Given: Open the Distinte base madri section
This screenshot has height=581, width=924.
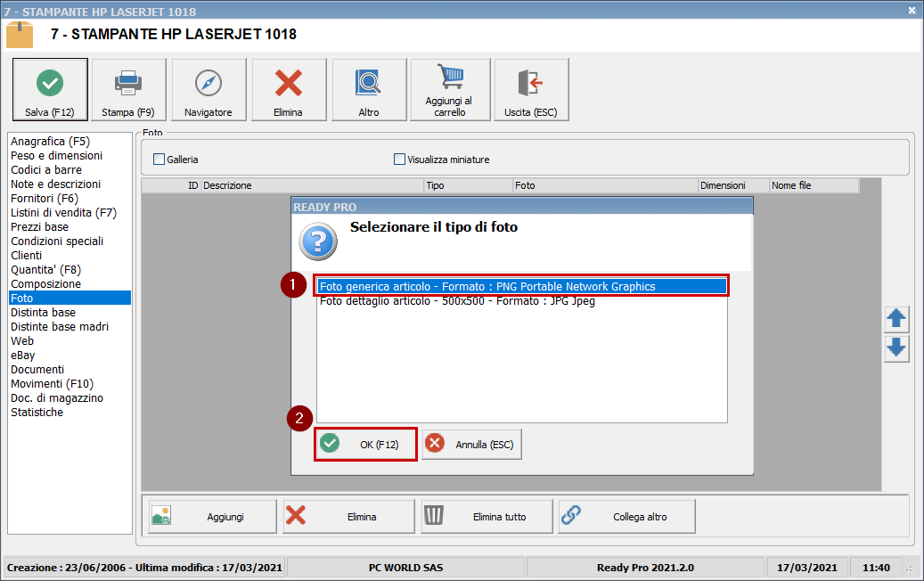Looking at the screenshot, I should 60,326.
